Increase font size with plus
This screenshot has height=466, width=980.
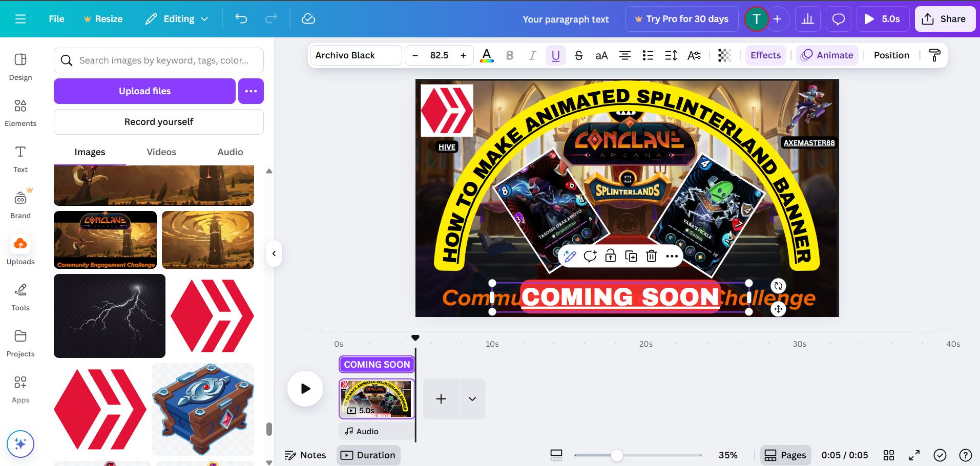[x=463, y=55]
